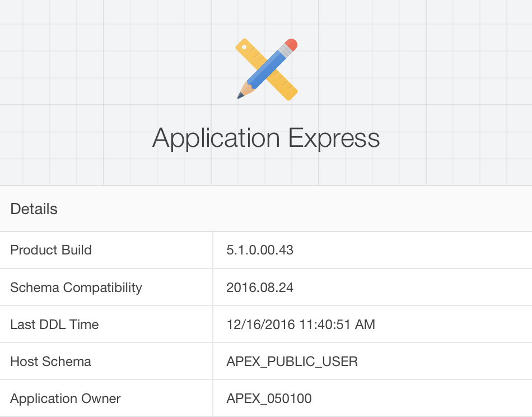Select the Product Build label
The image size is (532, 417).
coord(51,250)
